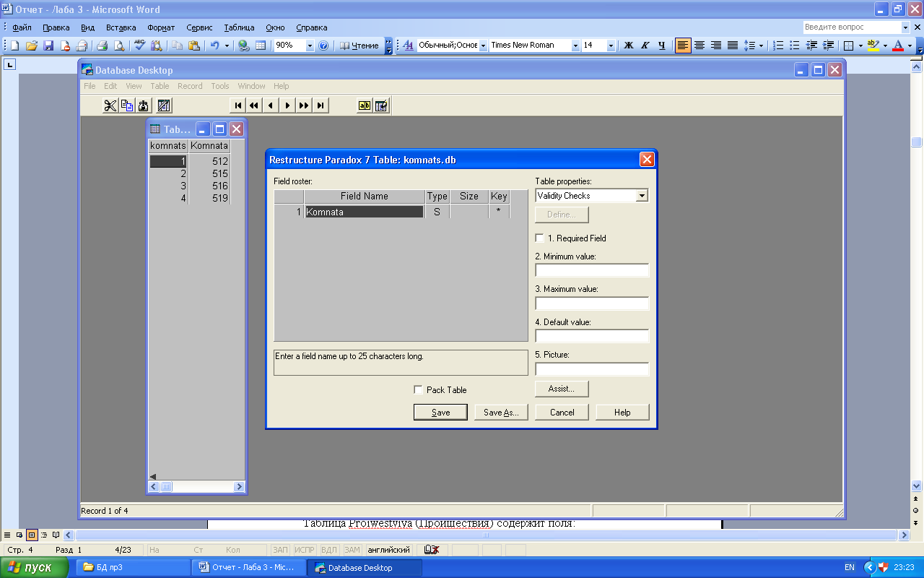Click the Undo arrow in Word
This screenshot has height=578, width=924.
pyautogui.click(x=214, y=46)
